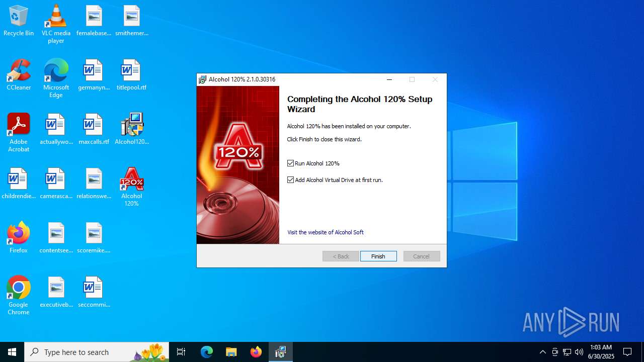The height and width of the screenshot is (362, 644).
Task: Uncheck Run Alcohol 120% checkbox
Action: 290,163
